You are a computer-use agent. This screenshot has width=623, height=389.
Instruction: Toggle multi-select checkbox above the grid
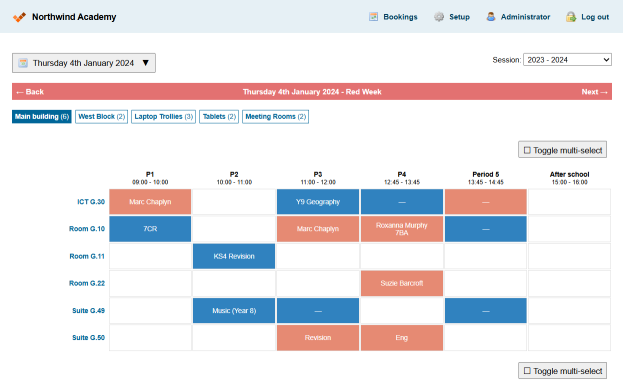pos(527,150)
